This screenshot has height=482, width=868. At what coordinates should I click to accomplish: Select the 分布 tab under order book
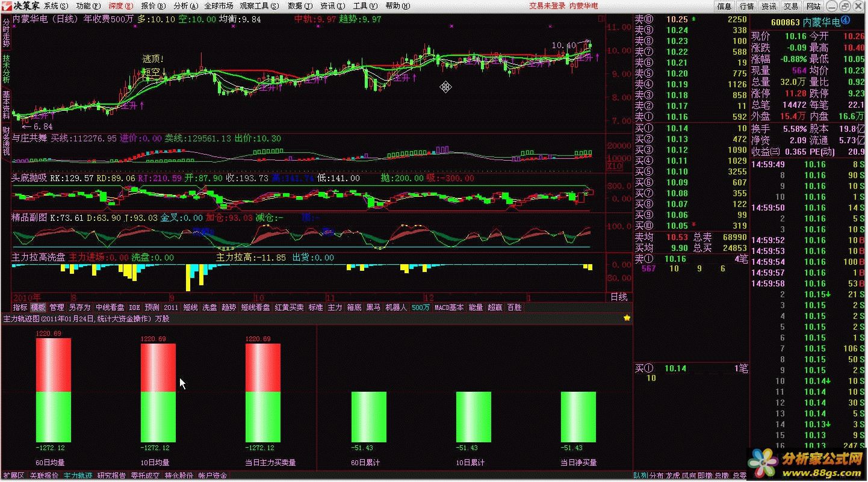(x=656, y=475)
